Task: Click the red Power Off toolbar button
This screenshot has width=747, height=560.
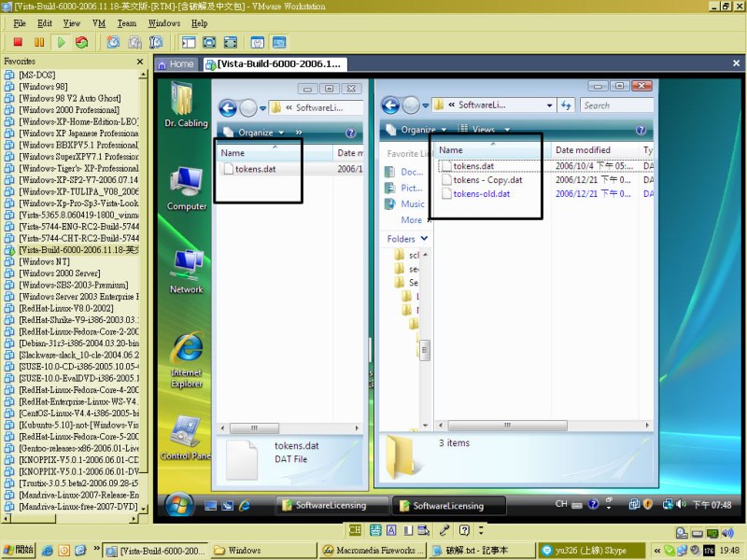Action: click(x=18, y=42)
